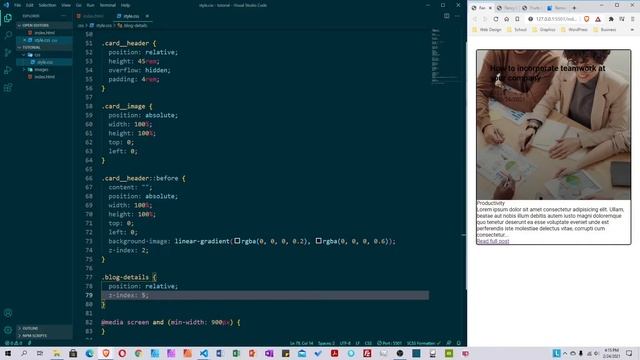Click the Port 5501 Live Server status
The height and width of the screenshot is (360, 640).
click(389, 343)
